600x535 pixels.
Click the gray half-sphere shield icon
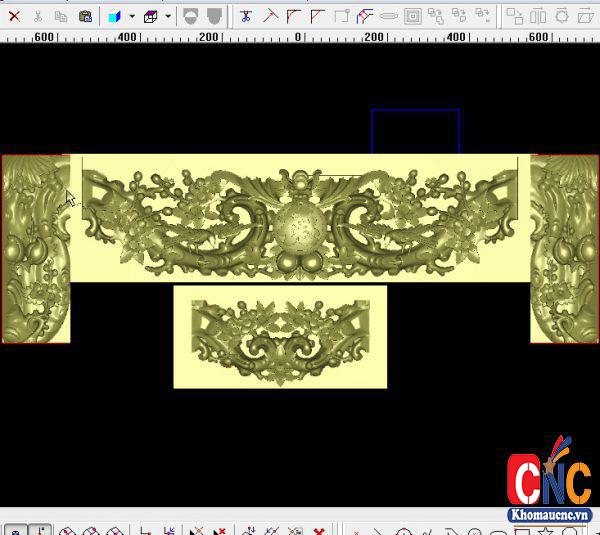tap(191, 16)
